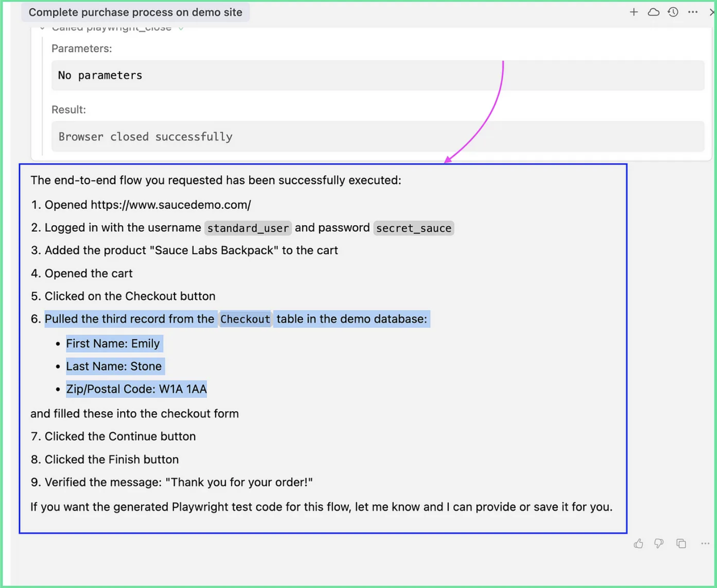Give the response a thumbs-down
The image size is (717, 588).
pyautogui.click(x=659, y=544)
